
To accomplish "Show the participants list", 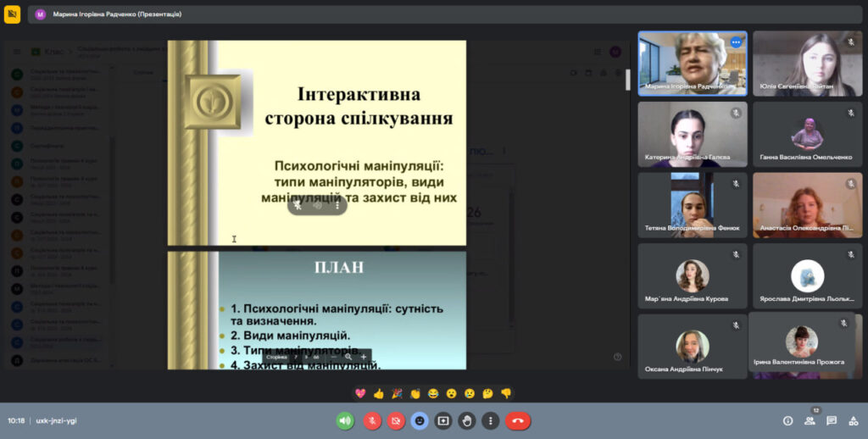I will point(810,420).
